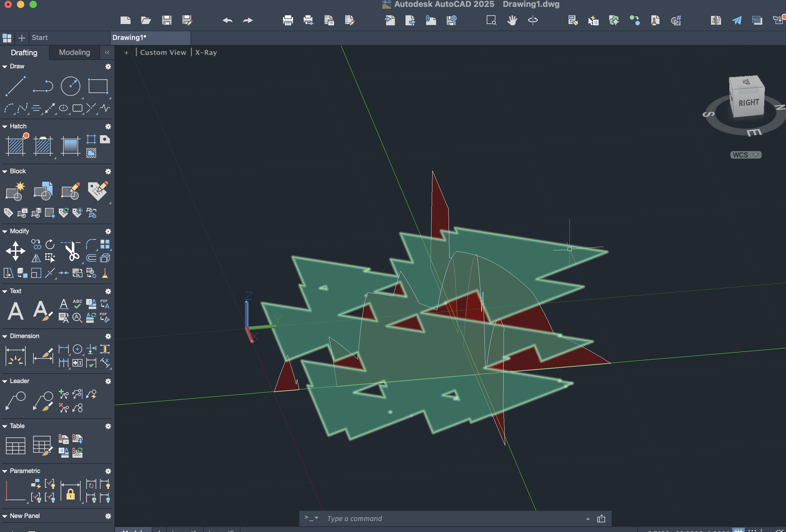786x532 pixels.
Task: Activate the Move tool in Modify panel
Action: (x=15, y=251)
